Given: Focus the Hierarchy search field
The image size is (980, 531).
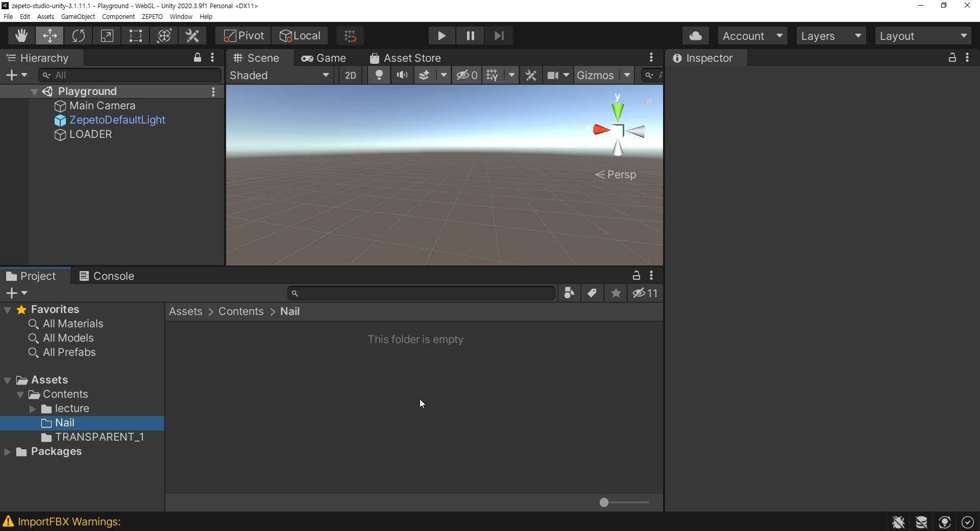Looking at the screenshot, I should pyautogui.click(x=130, y=75).
